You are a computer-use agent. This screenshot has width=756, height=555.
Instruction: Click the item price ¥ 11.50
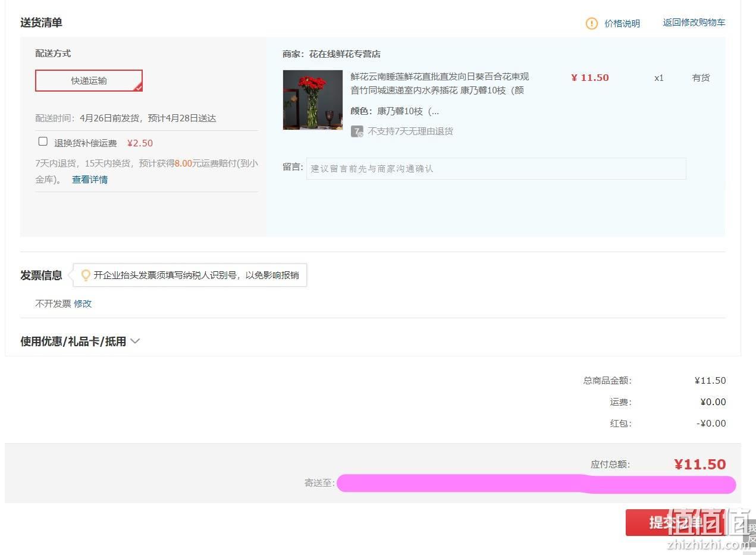590,77
